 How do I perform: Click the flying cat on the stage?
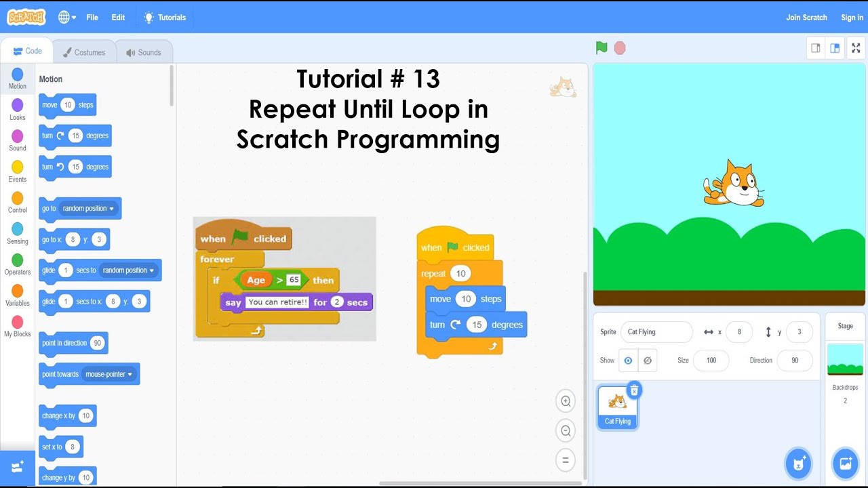click(x=734, y=183)
